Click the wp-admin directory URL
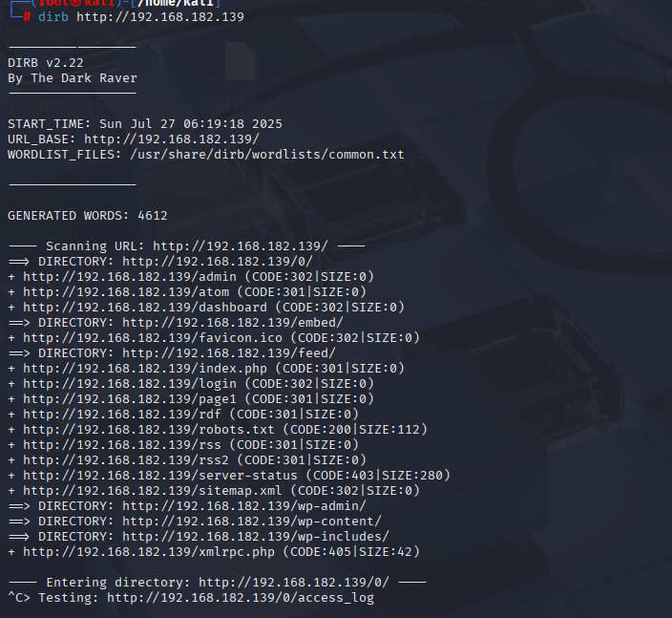Screen dimensions: 672x618 coord(244,506)
